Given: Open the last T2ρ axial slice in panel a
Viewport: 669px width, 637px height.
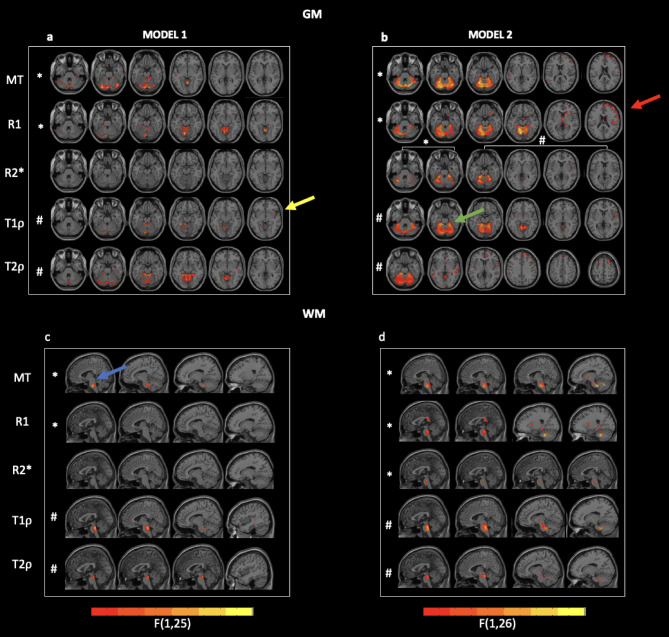Looking at the screenshot, I should click(265, 269).
